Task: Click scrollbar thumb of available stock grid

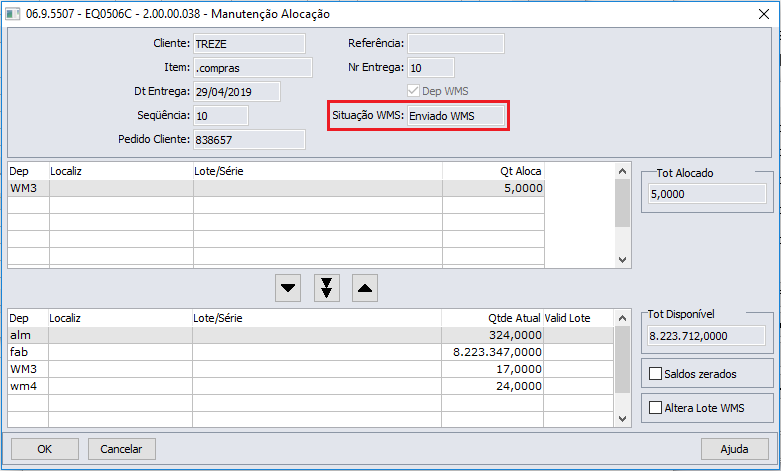Action: tap(622, 360)
